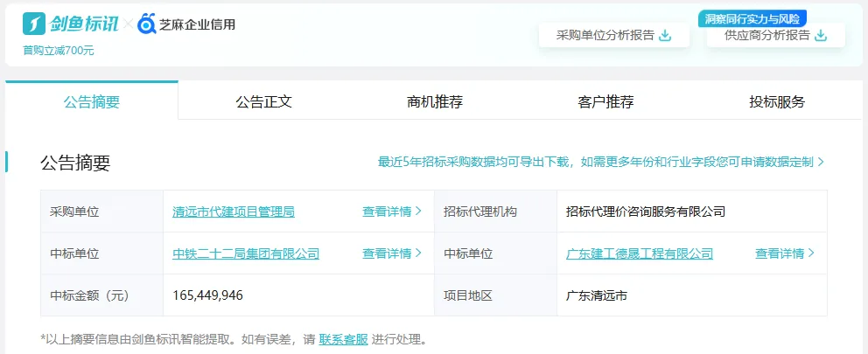Expand 查看详情 for 广东建工德晟工程有限公司

pyautogui.click(x=785, y=253)
